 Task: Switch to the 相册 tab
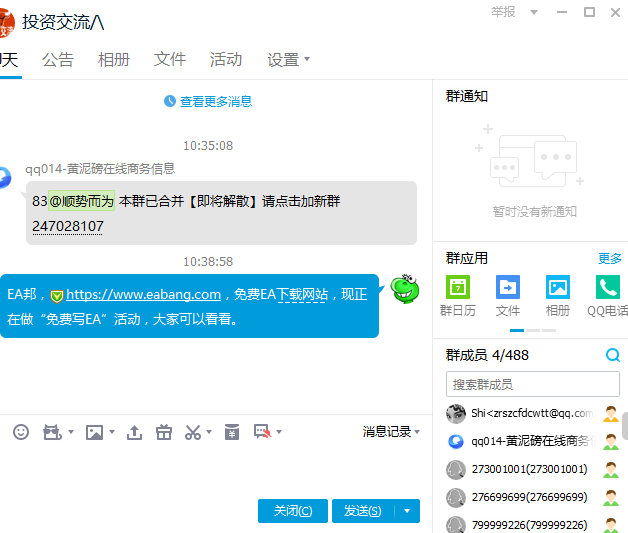[x=114, y=60]
